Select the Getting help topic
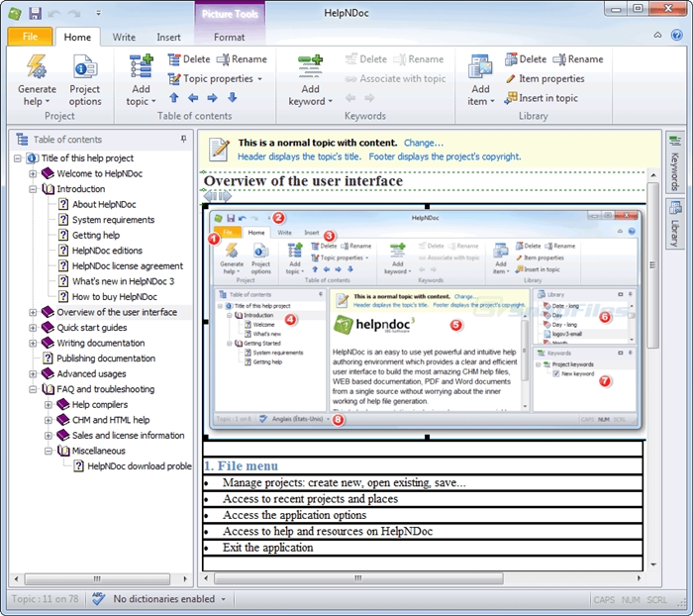 point(95,236)
